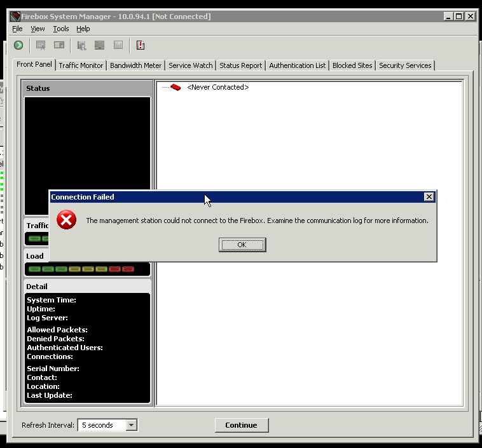Viewport: 482px width, 448px height.
Task: Switch to the Bandwidth Meter tab
Action: click(136, 65)
